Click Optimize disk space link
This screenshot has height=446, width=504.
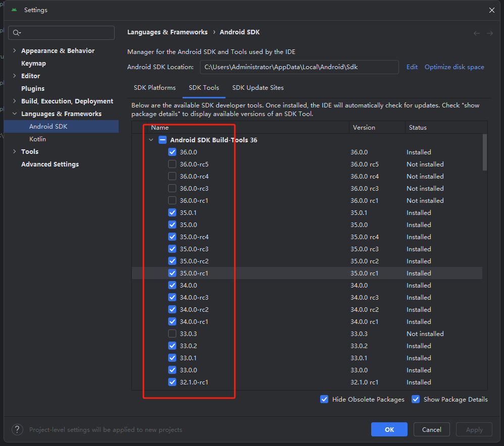pyautogui.click(x=454, y=67)
